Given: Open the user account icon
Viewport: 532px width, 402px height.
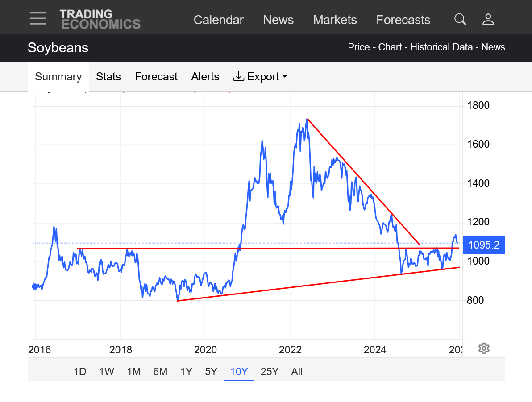Looking at the screenshot, I should point(488,19).
